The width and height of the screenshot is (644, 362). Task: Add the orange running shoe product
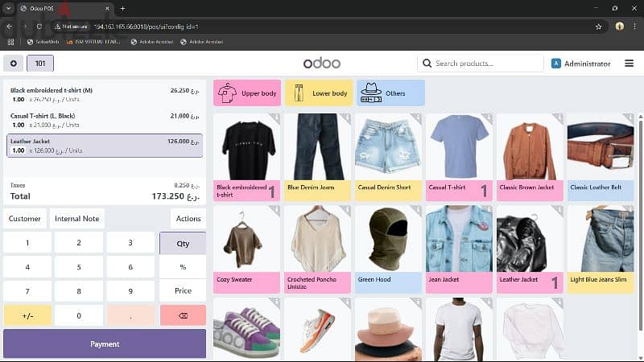click(317, 329)
